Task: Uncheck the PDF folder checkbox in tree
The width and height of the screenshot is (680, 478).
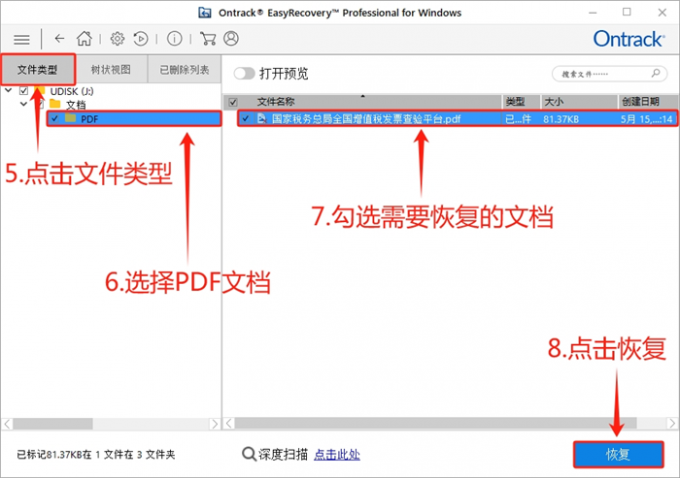Action: (x=55, y=118)
